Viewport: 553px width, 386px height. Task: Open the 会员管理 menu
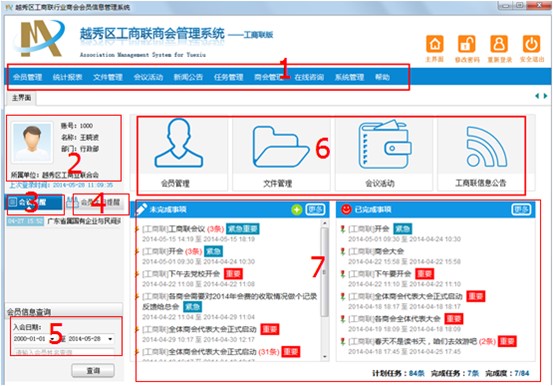pos(28,77)
